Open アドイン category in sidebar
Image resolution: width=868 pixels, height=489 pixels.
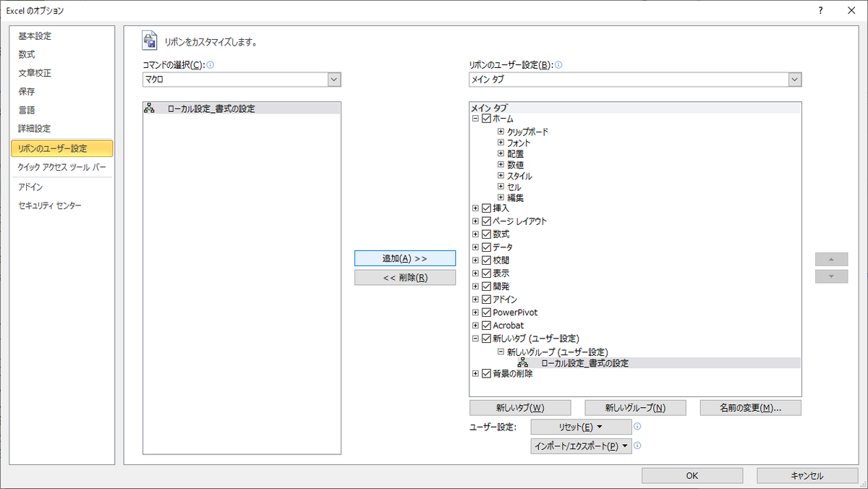pyautogui.click(x=61, y=187)
